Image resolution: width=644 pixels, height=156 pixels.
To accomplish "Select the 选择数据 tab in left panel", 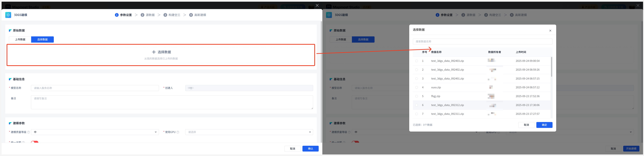I will 42,40.
